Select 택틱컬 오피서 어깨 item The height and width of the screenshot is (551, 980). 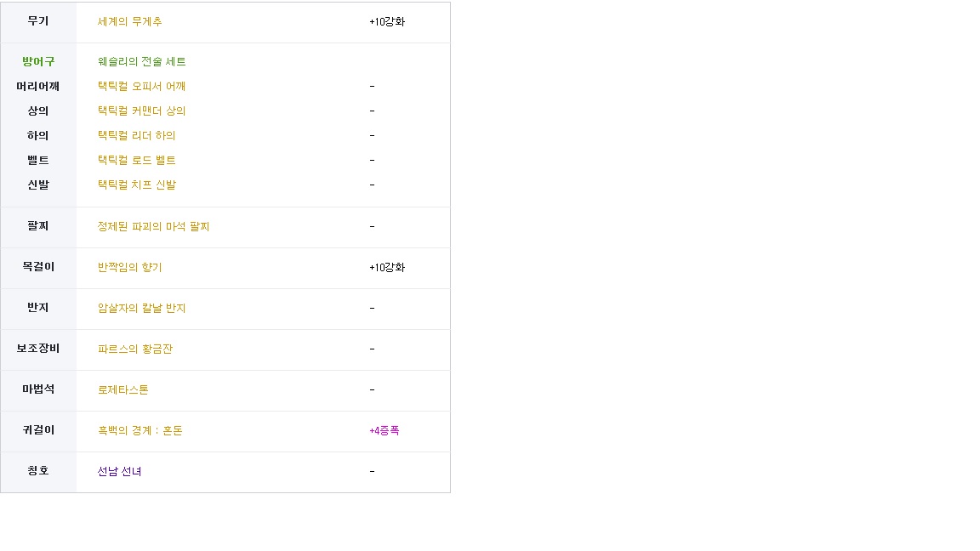tap(141, 86)
